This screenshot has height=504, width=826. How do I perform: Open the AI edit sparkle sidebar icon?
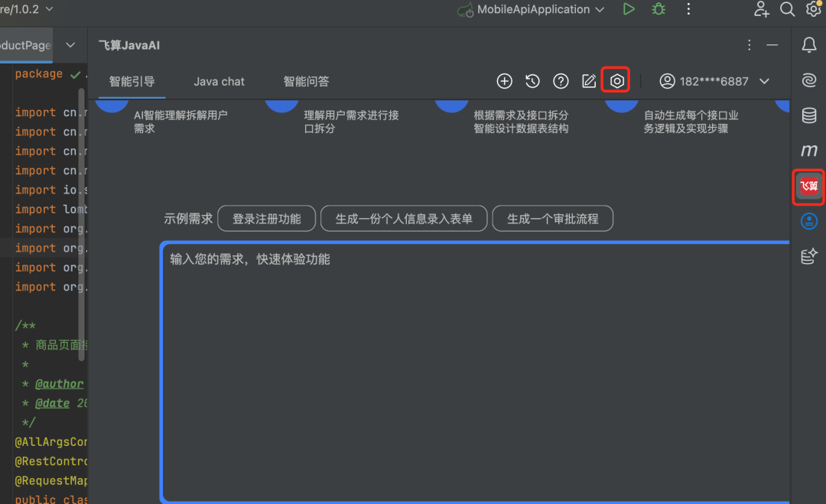(x=809, y=256)
